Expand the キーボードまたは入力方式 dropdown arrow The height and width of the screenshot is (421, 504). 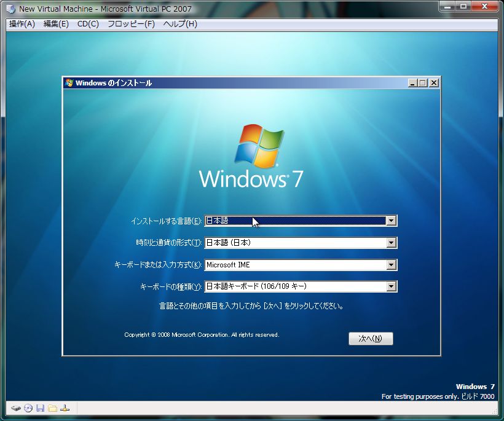pos(391,265)
